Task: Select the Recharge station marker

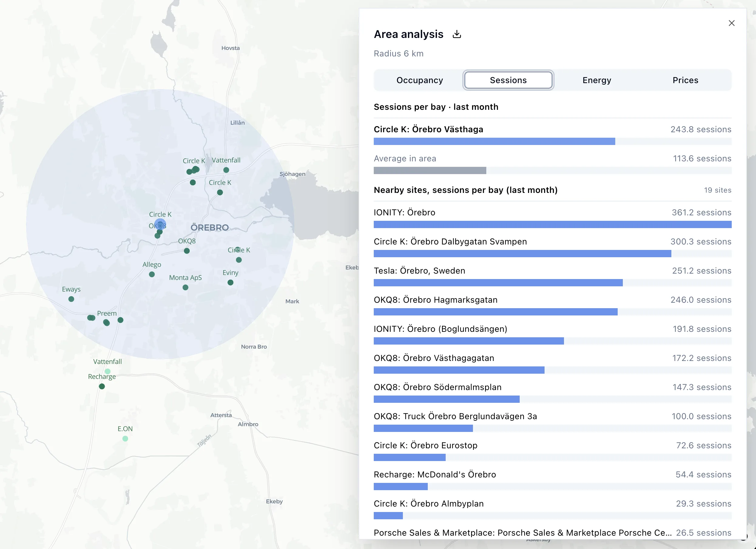Action: pyautogui.click(x=102, y=386)
